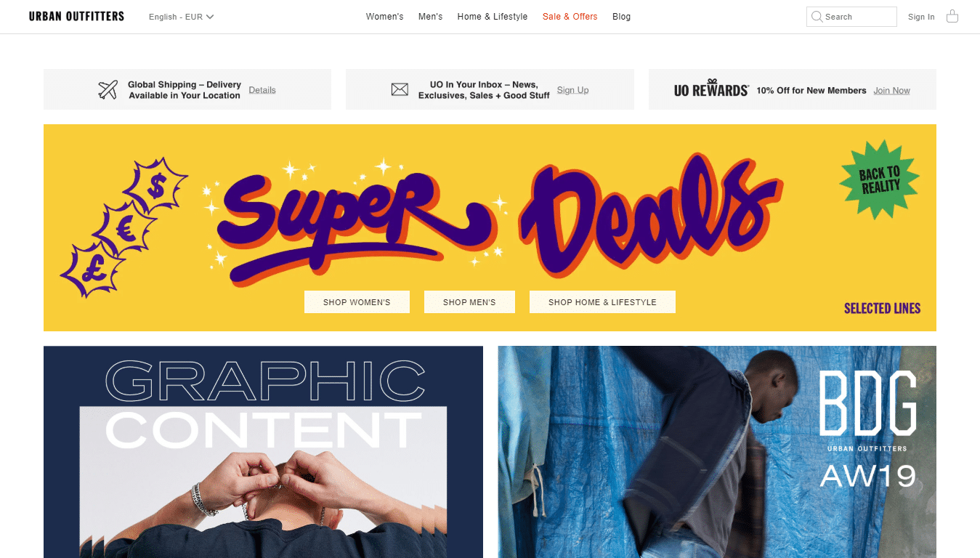Open the shopping bag icon
The width and height of the screenshot is (980, 558).
[x=952, y=16]
